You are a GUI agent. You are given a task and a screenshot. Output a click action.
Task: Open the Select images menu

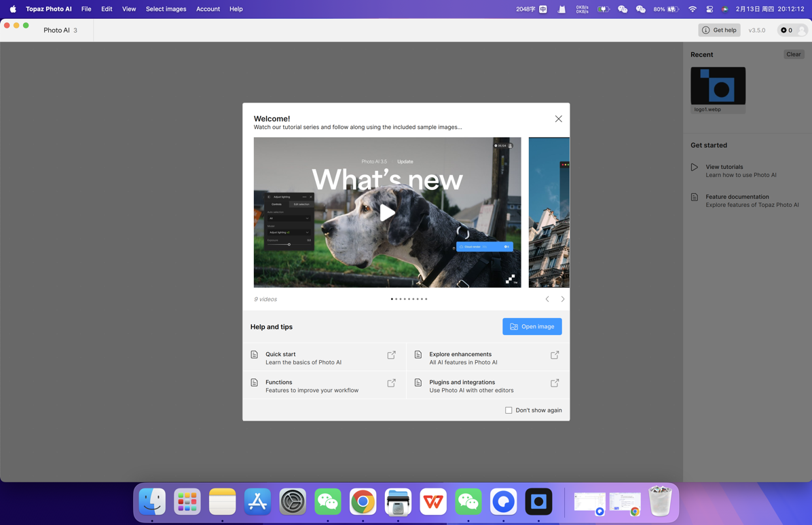(x=166, y=9)
